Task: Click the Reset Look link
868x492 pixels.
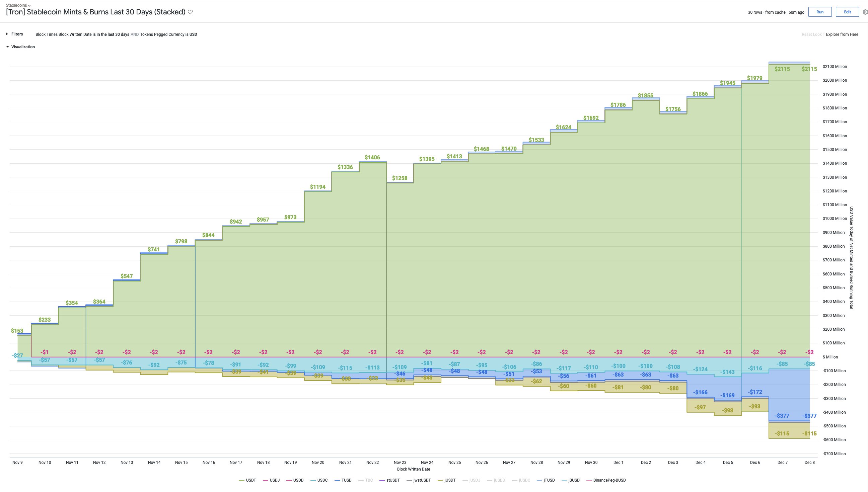Action: coord(811,34)
